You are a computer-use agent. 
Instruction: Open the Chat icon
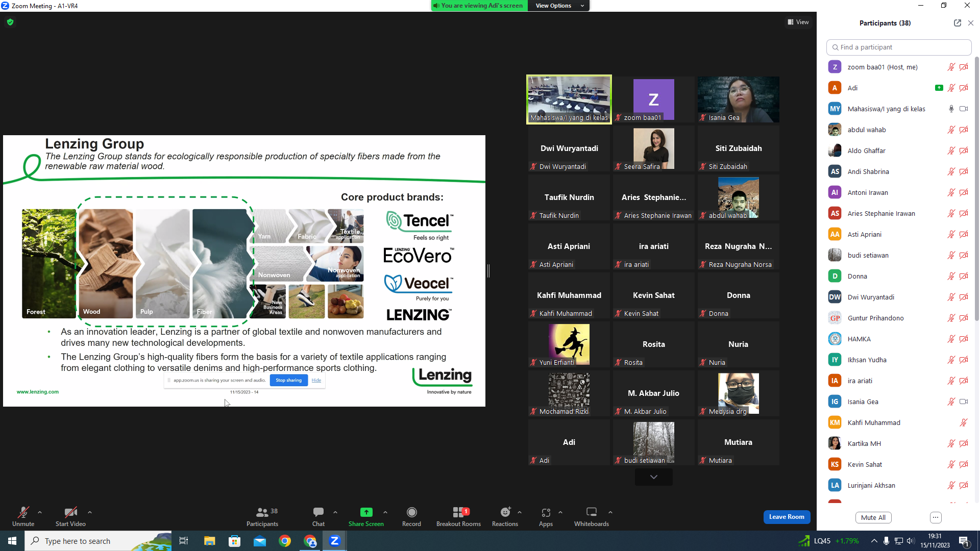318,512
